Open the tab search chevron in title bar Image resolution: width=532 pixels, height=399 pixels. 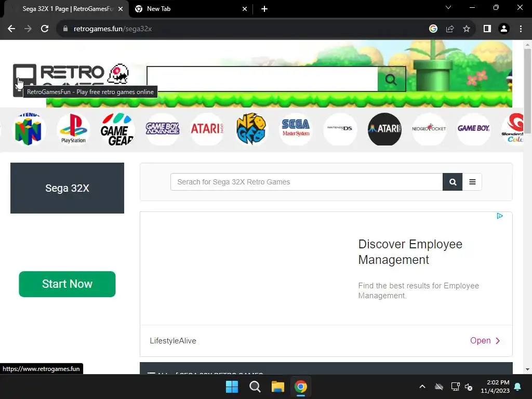pos(448,7)
